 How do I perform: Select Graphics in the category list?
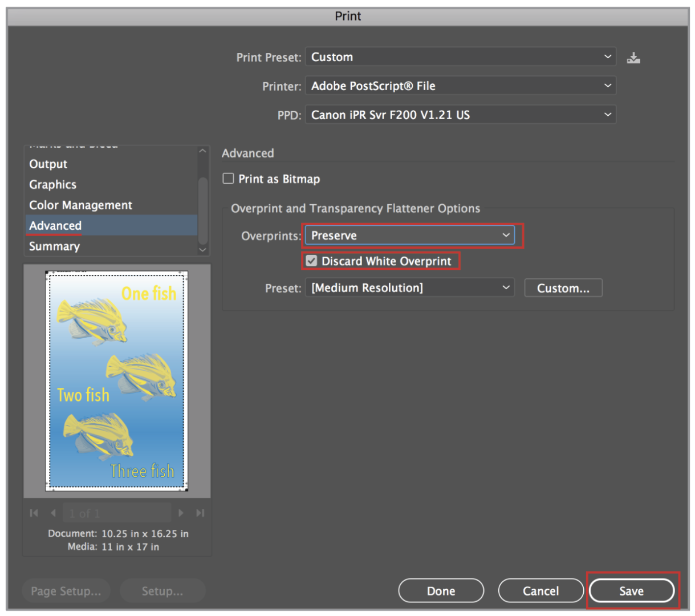(x=53, y=185)
